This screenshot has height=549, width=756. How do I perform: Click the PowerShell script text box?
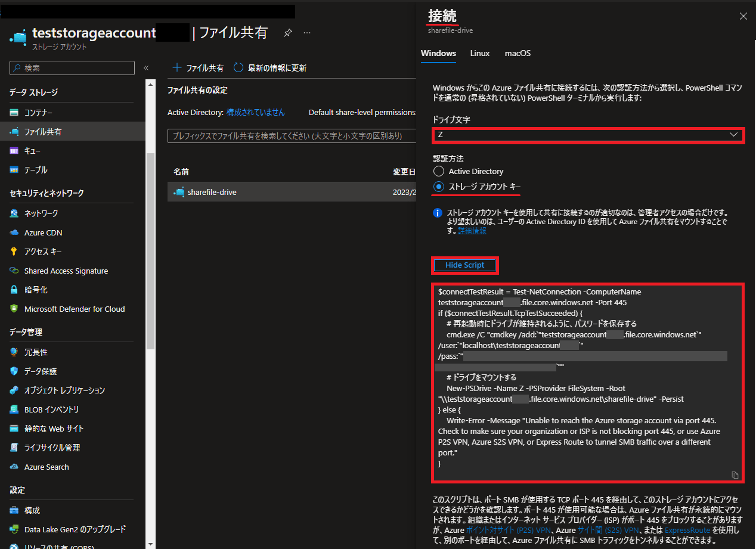pos(588,383)
